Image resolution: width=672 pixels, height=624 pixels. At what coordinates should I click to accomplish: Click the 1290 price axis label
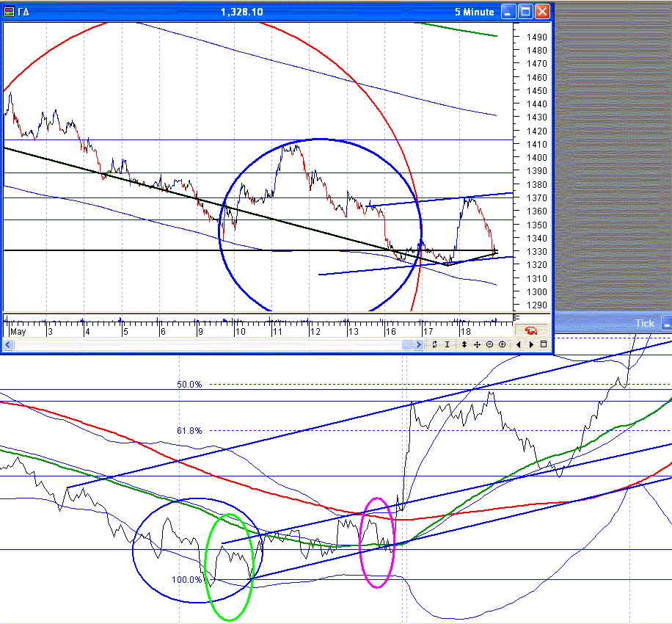point(536,305)
